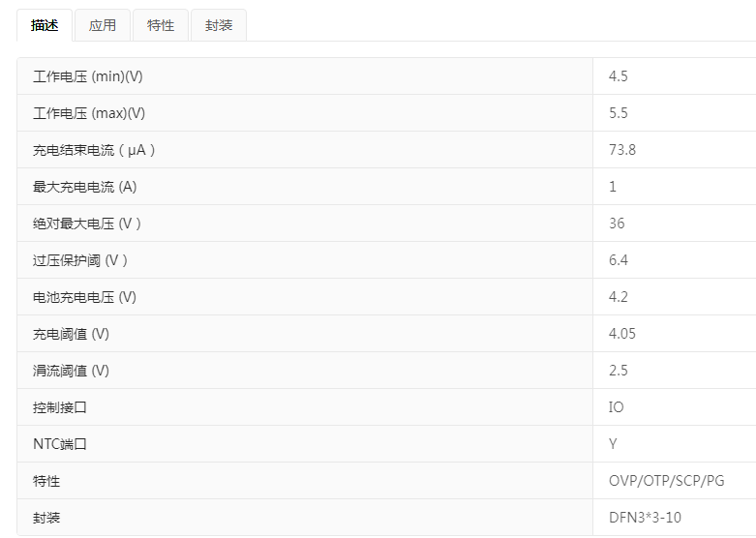Select the 充电结束电流 value 73.8

click(x=622, y=150)
